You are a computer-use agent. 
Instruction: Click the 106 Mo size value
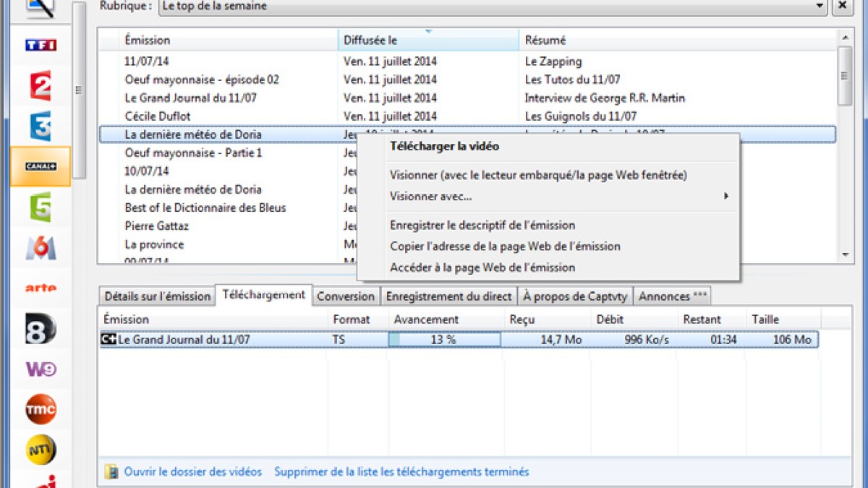[x=792, y=340]
